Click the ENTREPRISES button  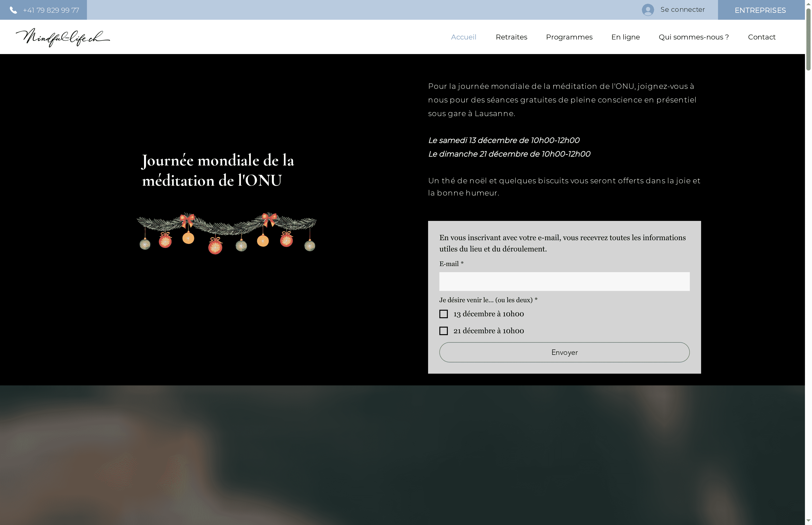click(760, 10)
